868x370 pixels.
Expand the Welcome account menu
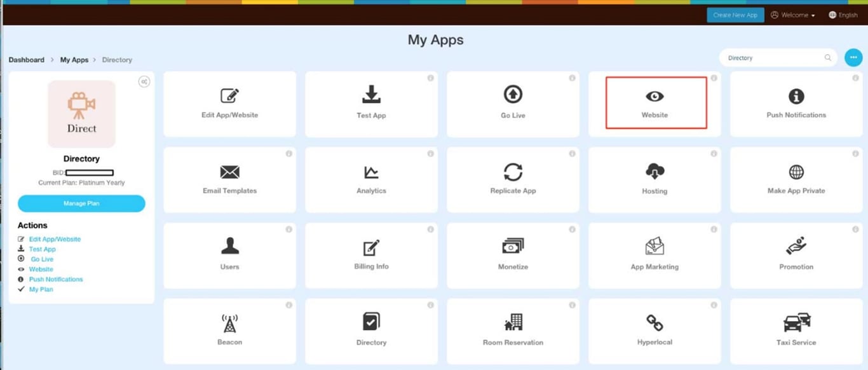coord(792,15)
